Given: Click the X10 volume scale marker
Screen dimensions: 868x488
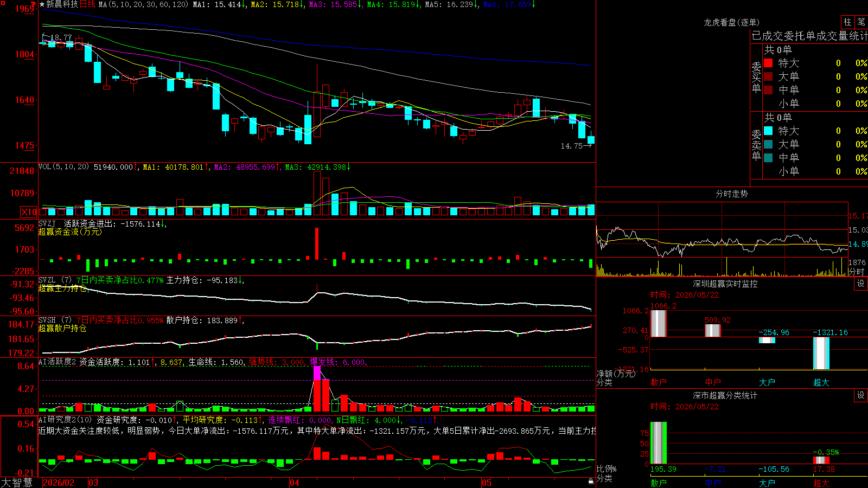Looking at the screenshot, I should (29, 212).
